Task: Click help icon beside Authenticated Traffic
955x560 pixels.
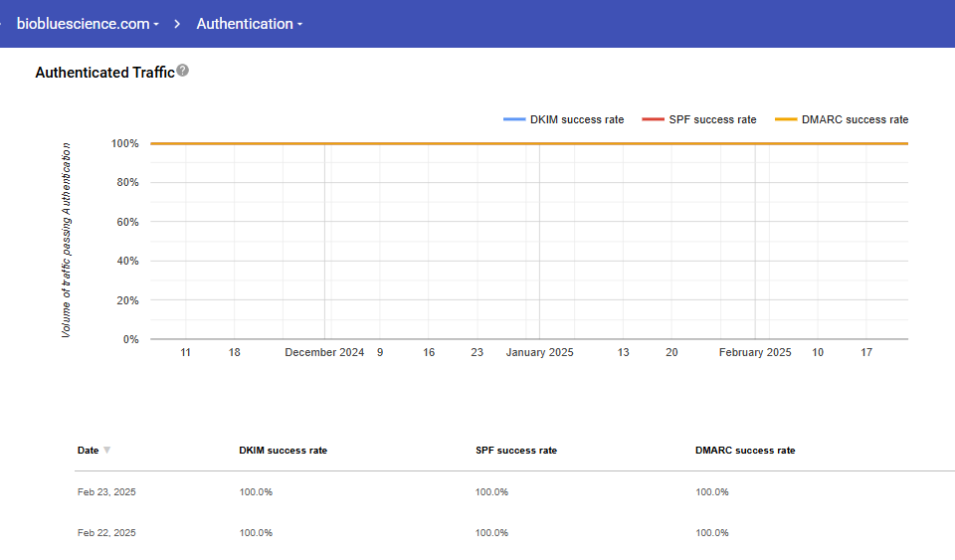Action: pos(183,72)
